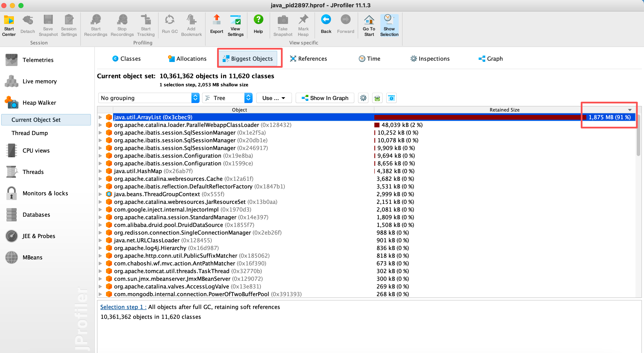Expand the java.util.ArrayList tree node
The width and height of the screenshot is (644, 353).
coord(100,117)
